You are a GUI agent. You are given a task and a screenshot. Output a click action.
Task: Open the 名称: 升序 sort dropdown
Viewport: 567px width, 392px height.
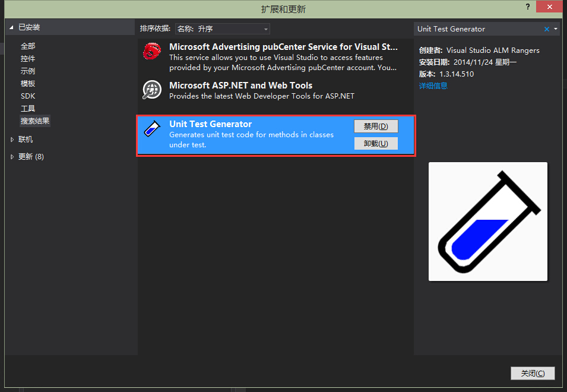(223, 29)
